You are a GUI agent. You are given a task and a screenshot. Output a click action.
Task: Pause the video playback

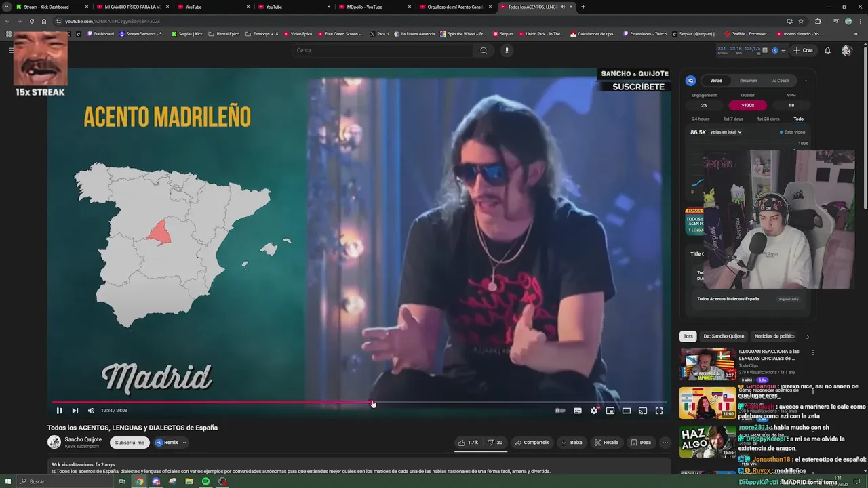59,411
